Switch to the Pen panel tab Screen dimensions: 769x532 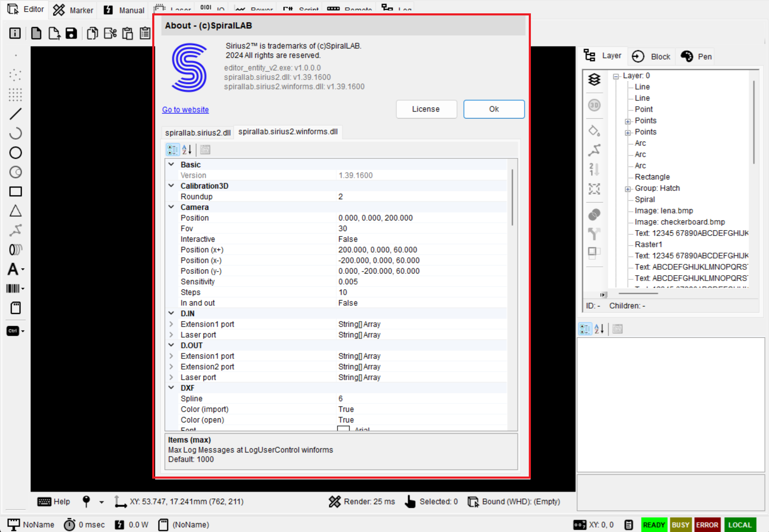pos(696,56)
